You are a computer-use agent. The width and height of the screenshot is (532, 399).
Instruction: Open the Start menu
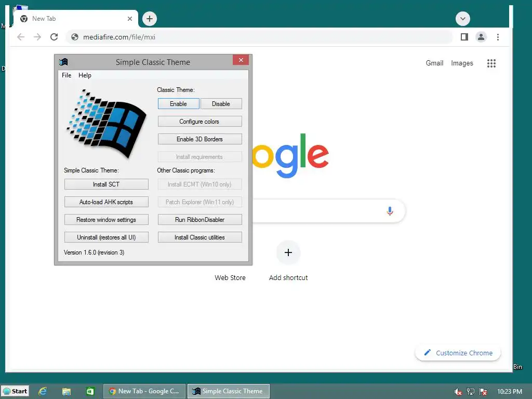(x=15, y=391)
